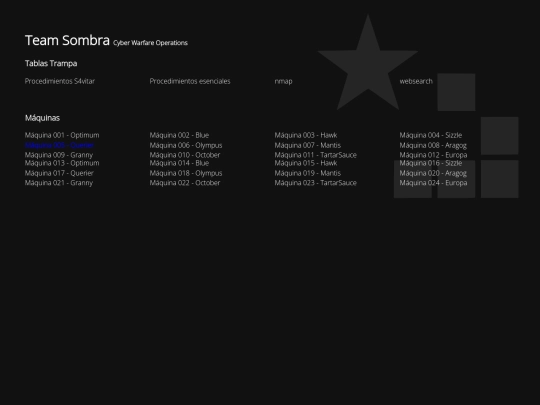Open Máquina 022 - October
Screen dimensions: 540x405
click(x=185, y=183)
